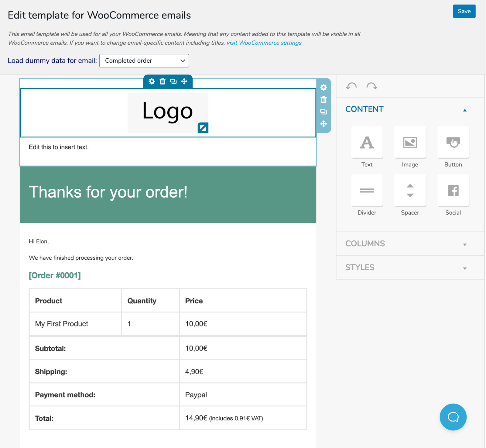Select the Text content block
Image resolution: width=486 pixels, height=448 pixels.
click(x=367, y=142)
